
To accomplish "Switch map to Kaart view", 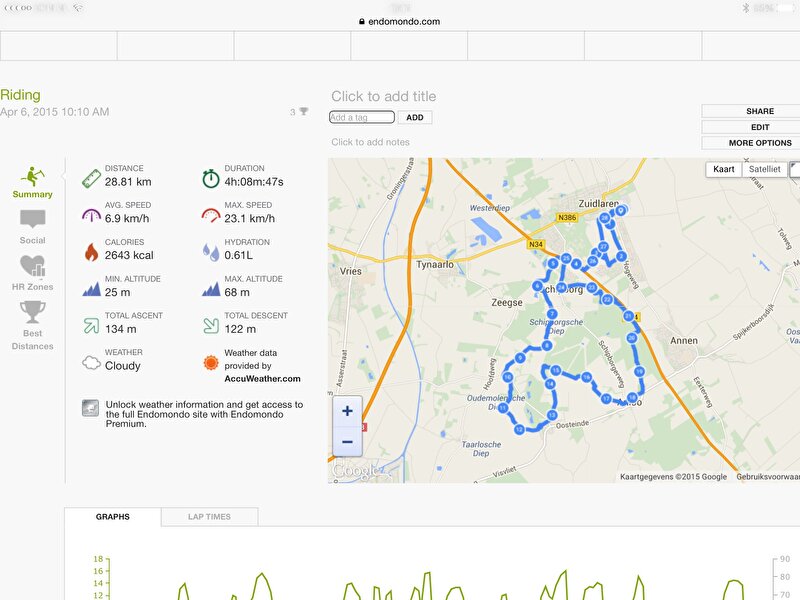I will point(723,169).
